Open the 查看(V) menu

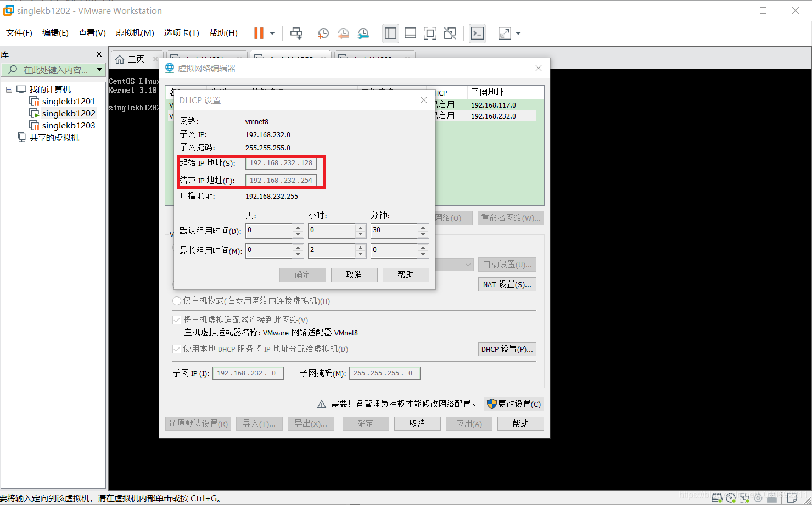point(92,33)
